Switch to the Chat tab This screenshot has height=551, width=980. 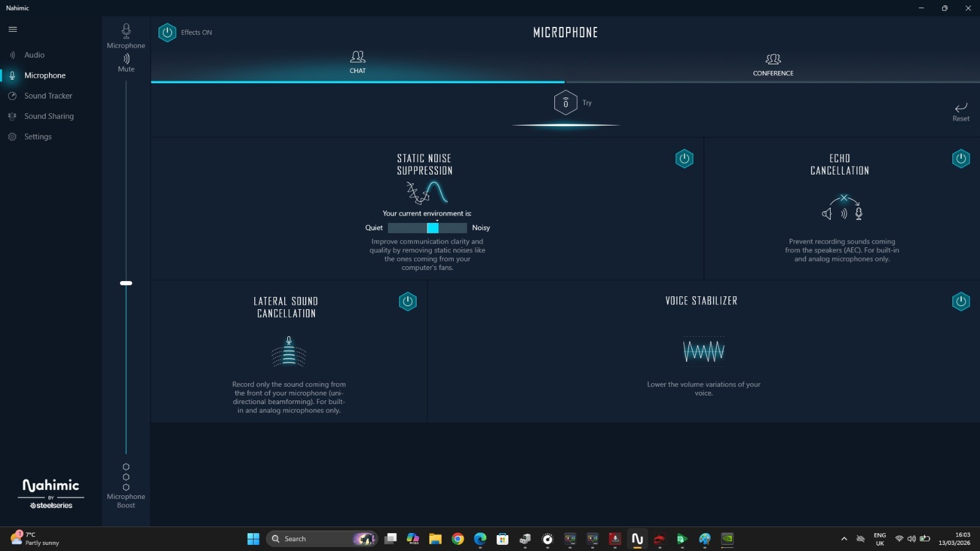click(x=358, y=64)
